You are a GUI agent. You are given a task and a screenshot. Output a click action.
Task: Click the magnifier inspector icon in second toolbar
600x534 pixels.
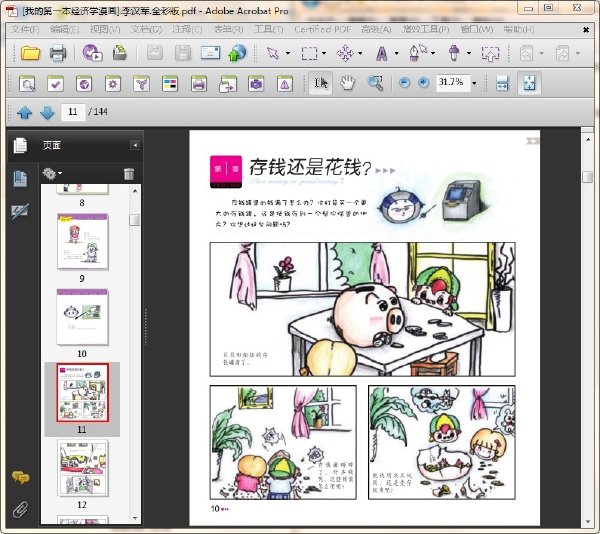[x=27, y=83]
